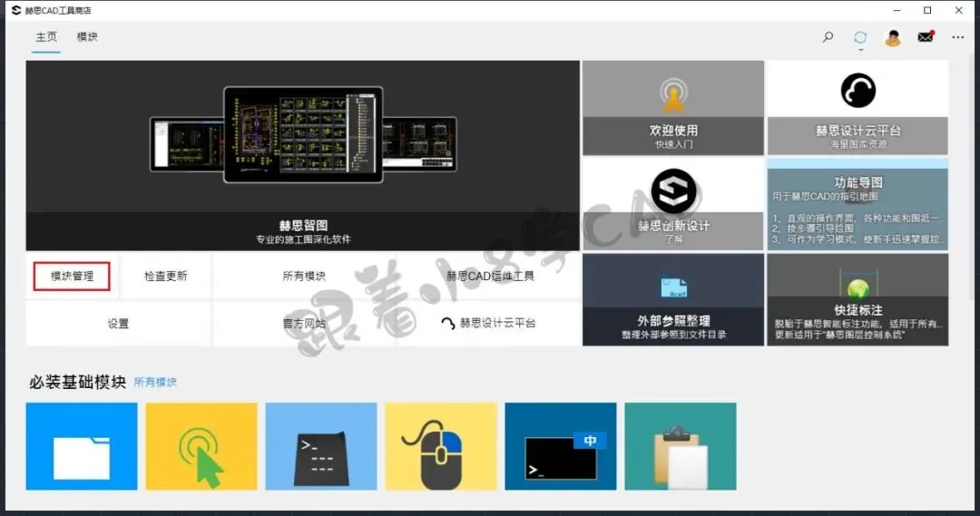Minimize the 赫思CAD工具商店 window
This screenshot has width=980, height=516.
(897, 10)
